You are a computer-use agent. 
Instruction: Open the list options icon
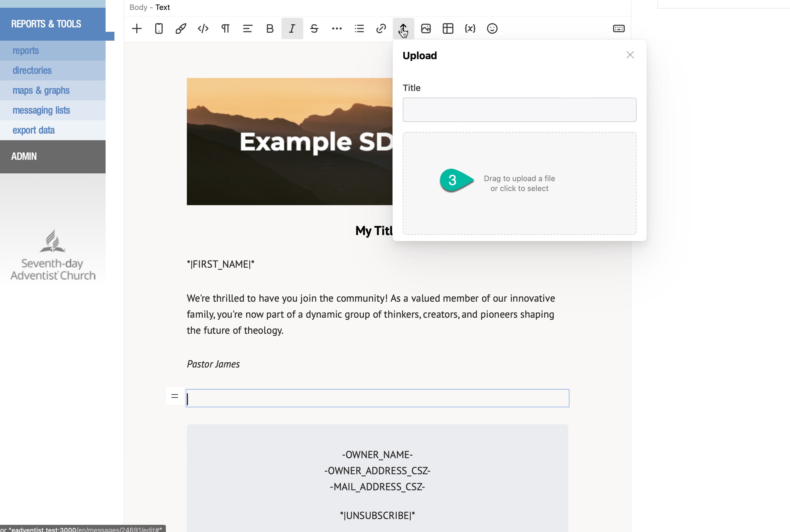pos(359,28)
